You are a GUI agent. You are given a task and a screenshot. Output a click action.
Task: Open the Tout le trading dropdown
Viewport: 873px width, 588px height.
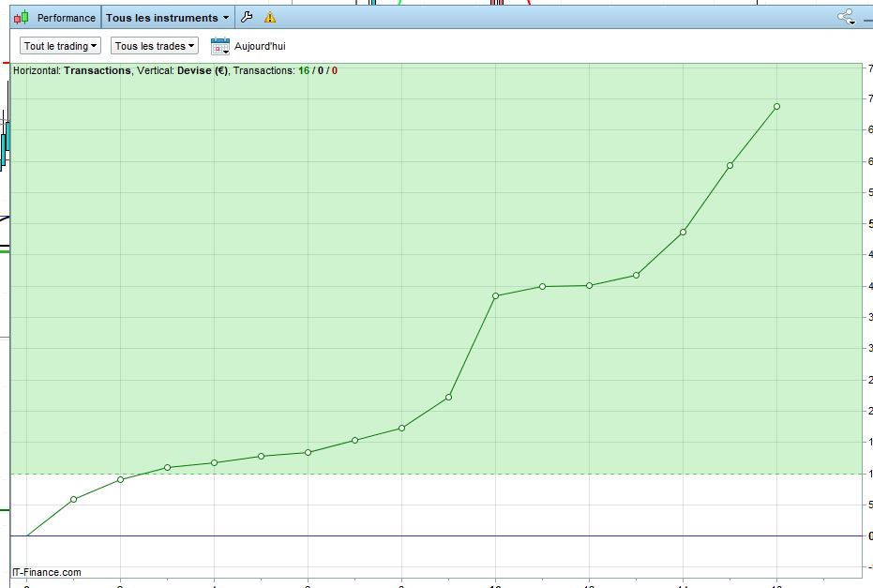click(61, 46)
